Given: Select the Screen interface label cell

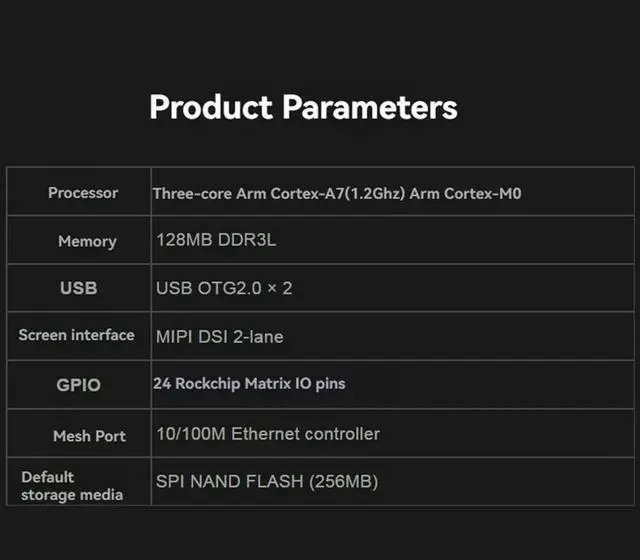Looking at the screenshot, I should pos(76,336).
